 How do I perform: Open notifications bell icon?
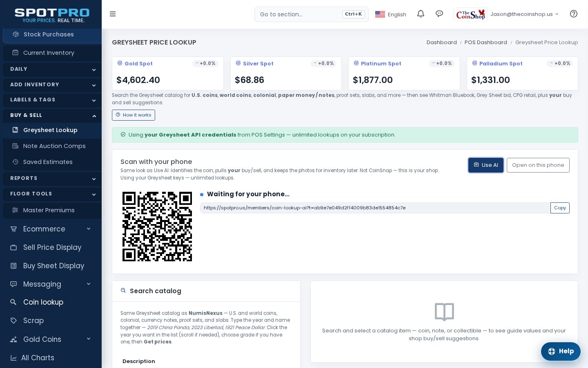coord(421,14)
